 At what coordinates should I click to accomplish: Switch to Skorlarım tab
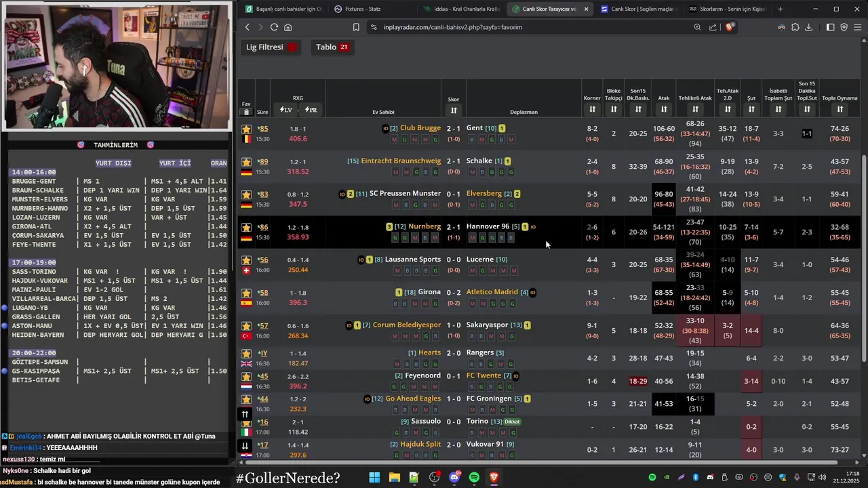[x=727, y=9]
